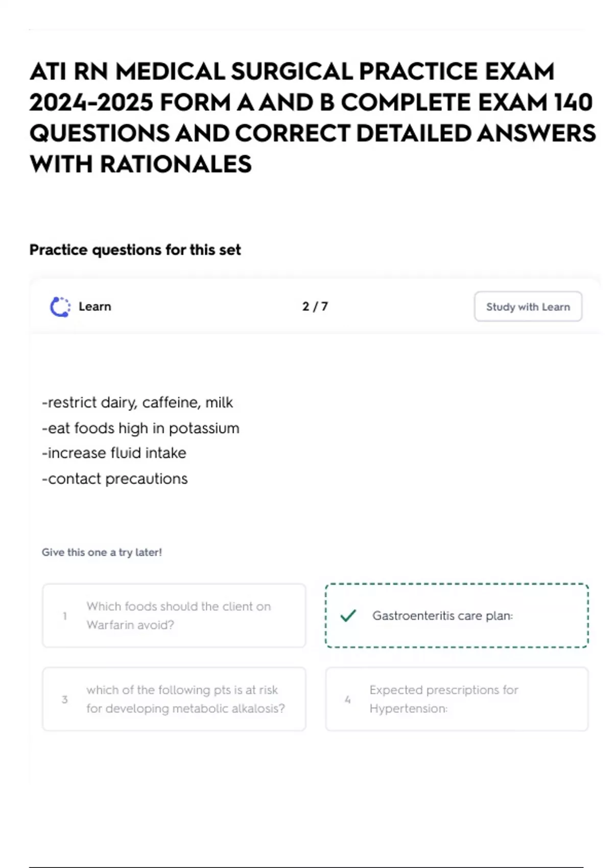Click the number 1 badge beside Warfarin question
The image size is (613, 868).
pos(65,616)
